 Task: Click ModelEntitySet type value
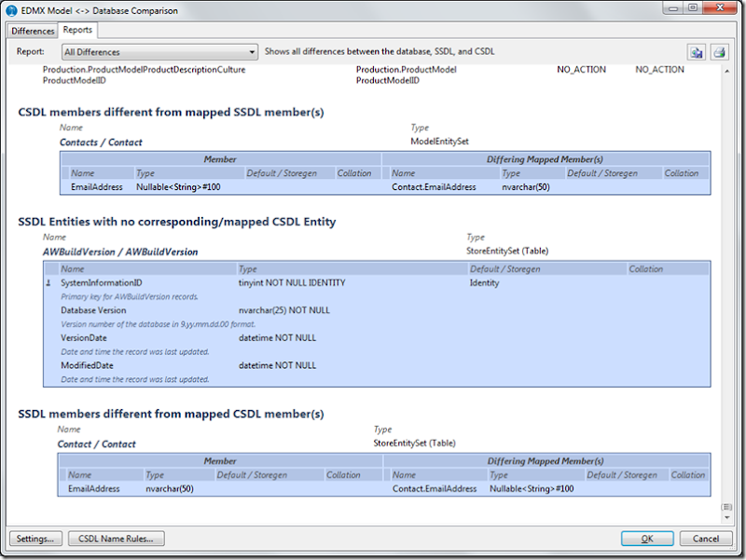click(x=439, y=142)
